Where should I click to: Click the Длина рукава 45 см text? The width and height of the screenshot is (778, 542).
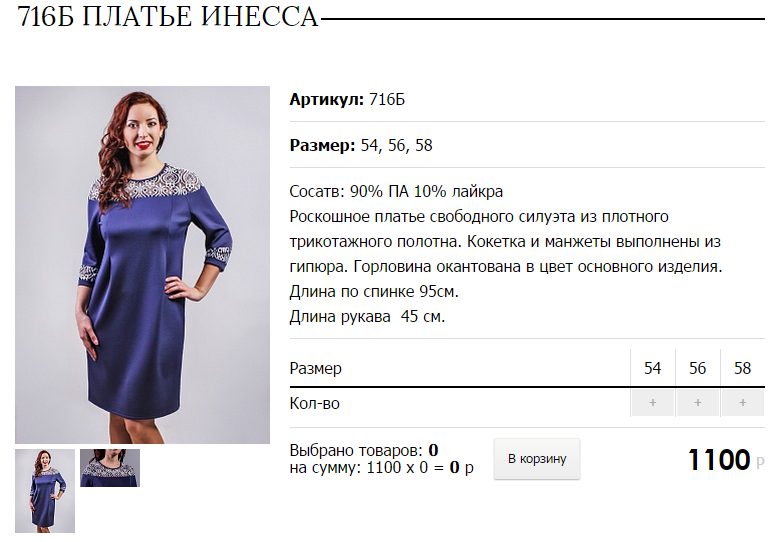367,317
